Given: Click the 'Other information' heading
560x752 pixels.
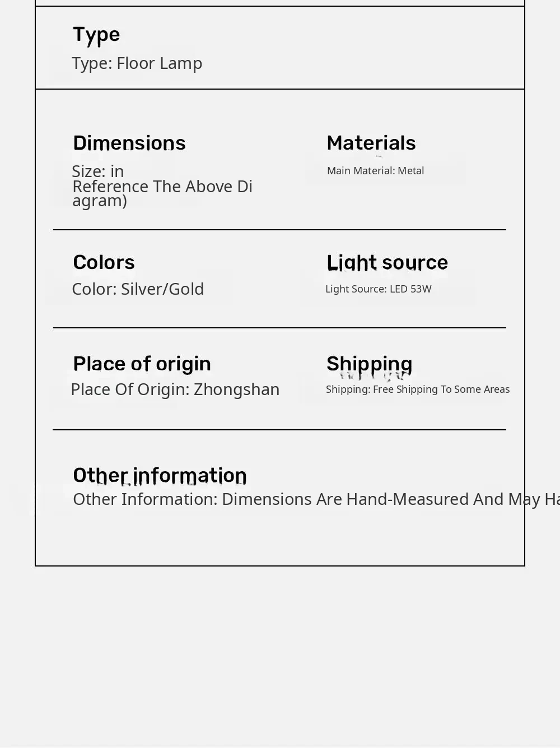Looking at the screenshot, I should [160, 476].
